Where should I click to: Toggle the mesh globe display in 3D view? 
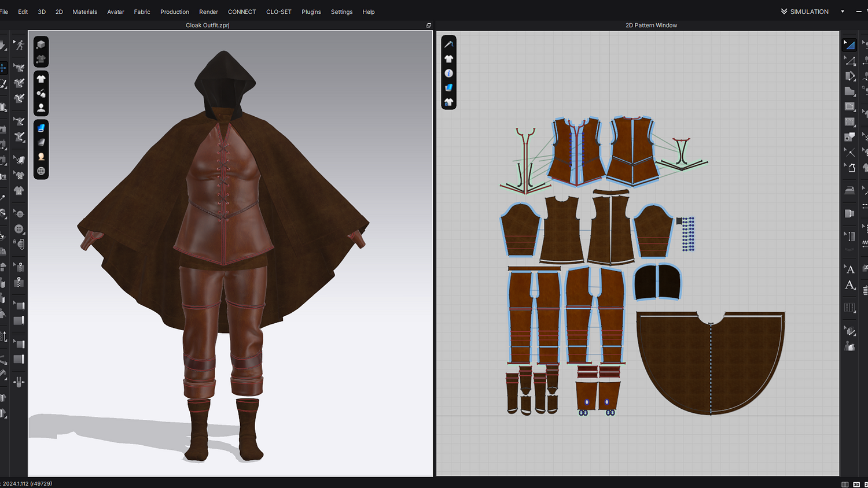click(x=41, y=171)
